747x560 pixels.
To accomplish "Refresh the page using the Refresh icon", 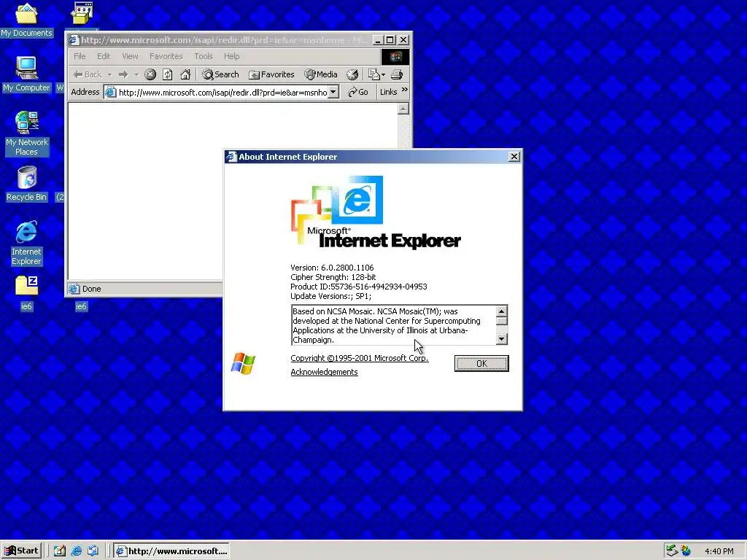I will point(167,74).
